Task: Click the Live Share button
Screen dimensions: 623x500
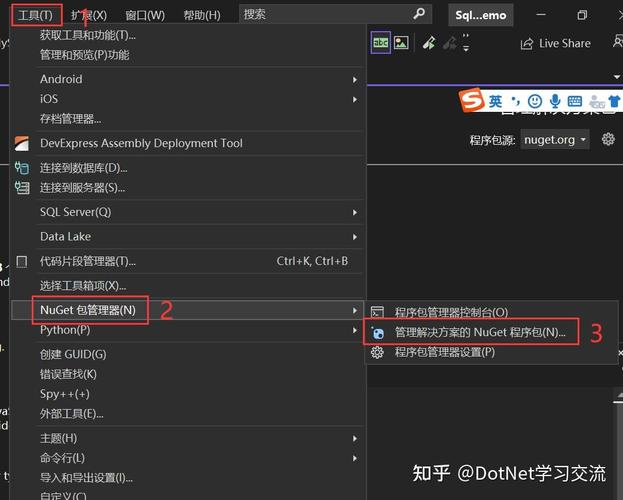Action: (555, 43)
